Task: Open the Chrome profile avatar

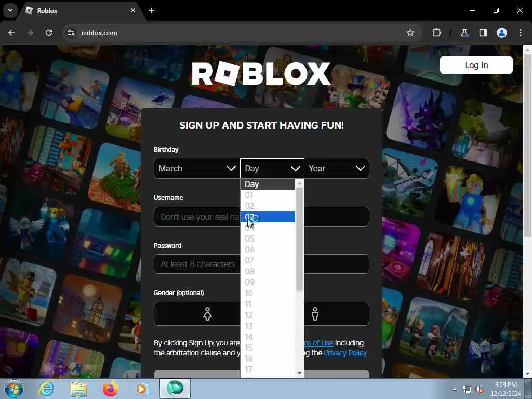Action: (x=502, y=33)
